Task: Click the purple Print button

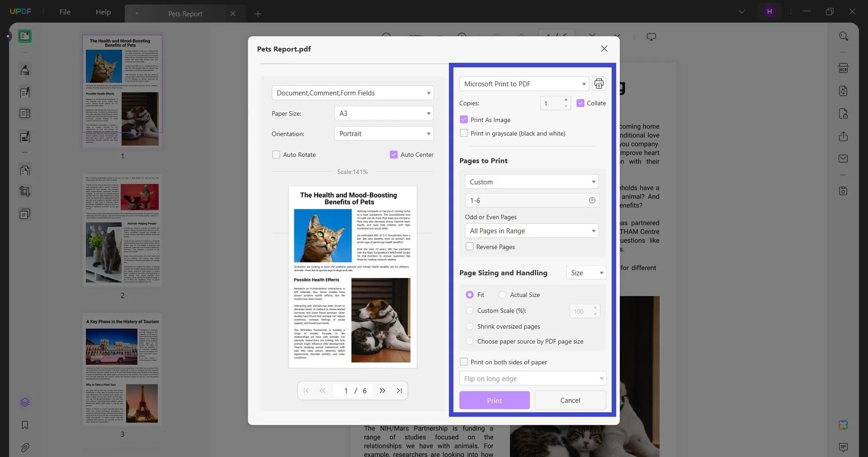Action: (x=495, y=400)
